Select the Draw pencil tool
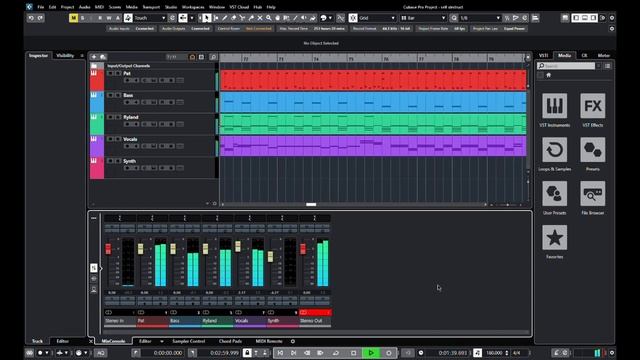Screen dimensions: 640x360 (x=224, y=18)
